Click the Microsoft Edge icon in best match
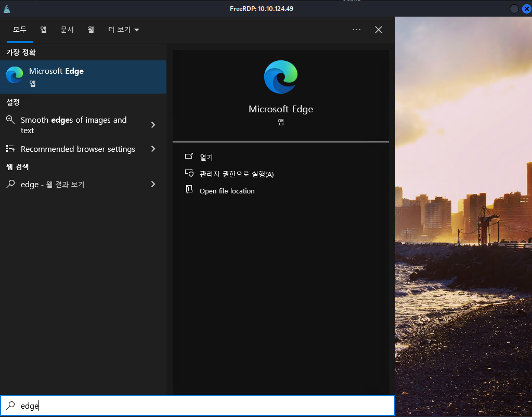The image size is (532, 417). (15, 76)
